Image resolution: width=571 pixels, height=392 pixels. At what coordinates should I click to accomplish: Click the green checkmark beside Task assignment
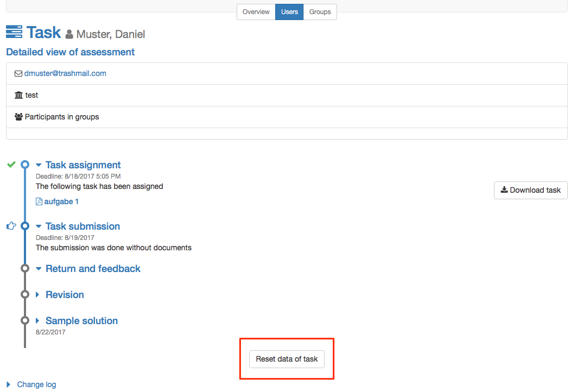[11, 165]
